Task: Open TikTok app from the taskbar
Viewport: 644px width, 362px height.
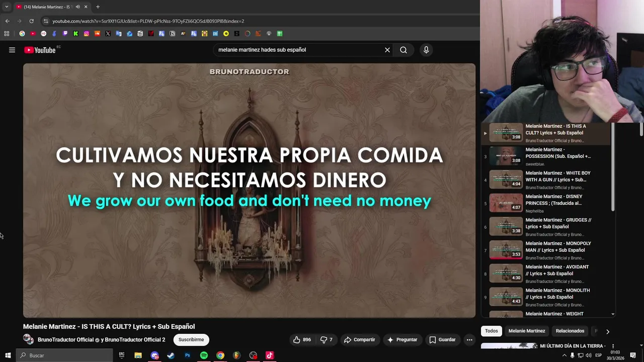Action: pos(270,355)
